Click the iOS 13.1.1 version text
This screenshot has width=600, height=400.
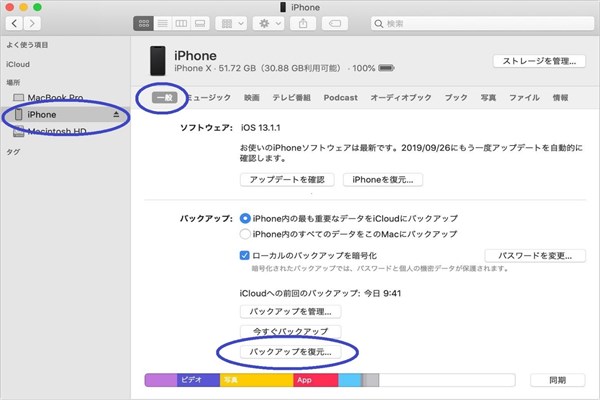click(261, 128)
